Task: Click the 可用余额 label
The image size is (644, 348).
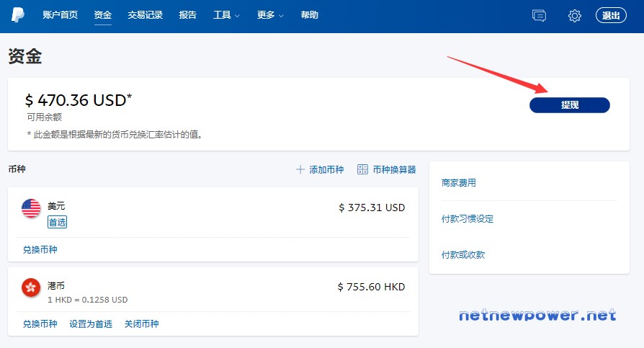Action: coord(45,117)
